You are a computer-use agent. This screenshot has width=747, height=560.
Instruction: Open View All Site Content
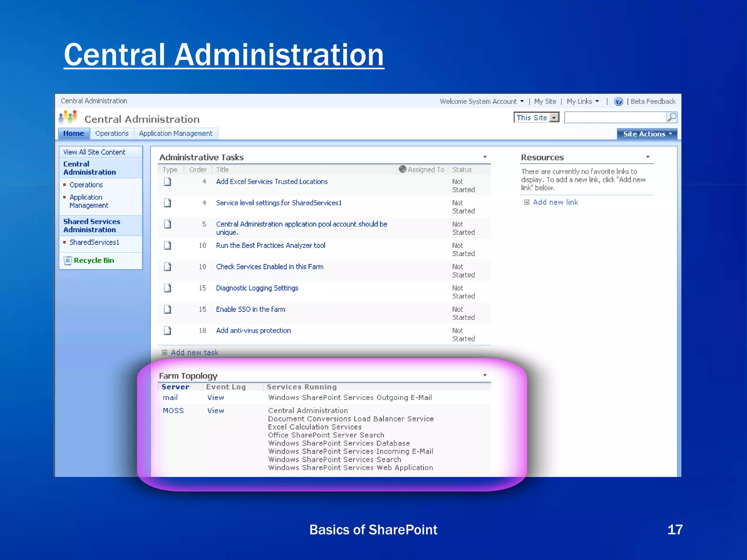94,152
